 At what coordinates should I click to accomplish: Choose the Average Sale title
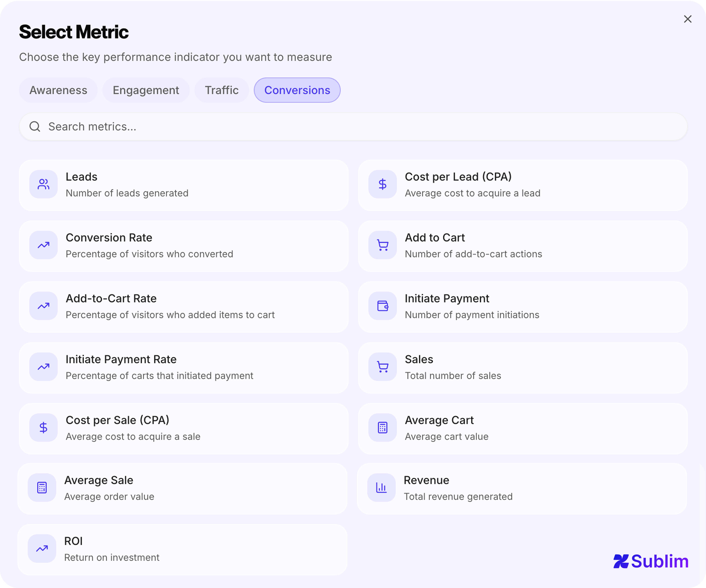click(99, 480)
